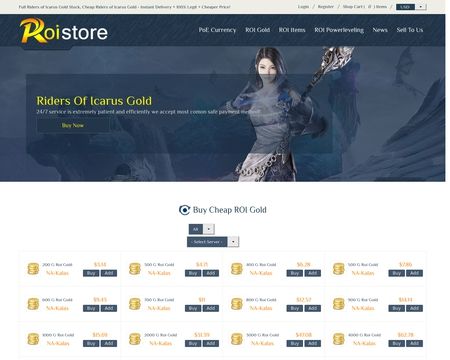Click the gold coins icon of the $6.28 product
450x360 pixels.
coord(237,269)
